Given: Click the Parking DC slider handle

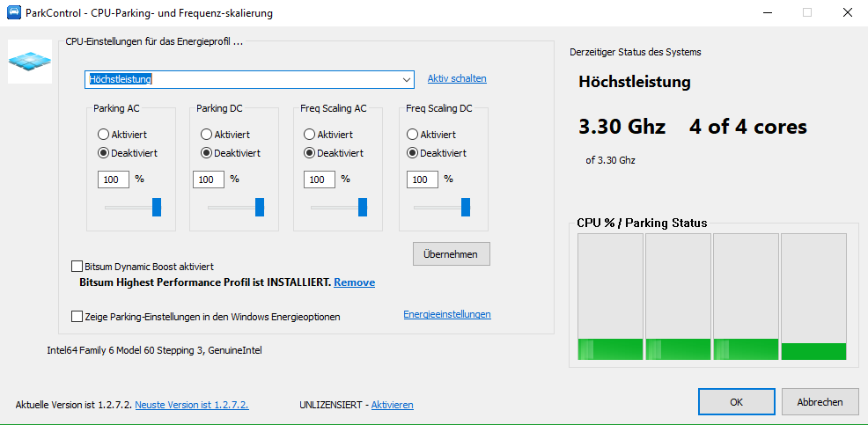Looking at the screenshot, I should coord(260,207).
